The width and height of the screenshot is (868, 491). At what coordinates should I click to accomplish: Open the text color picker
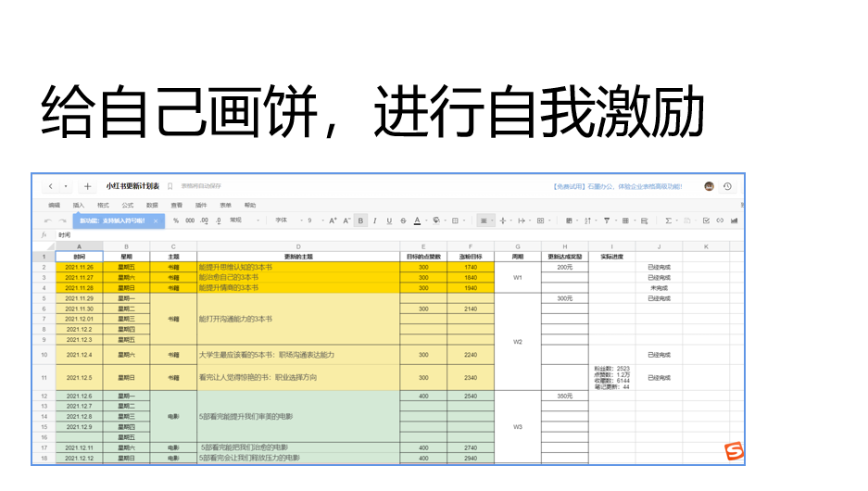tap(418, 220)
